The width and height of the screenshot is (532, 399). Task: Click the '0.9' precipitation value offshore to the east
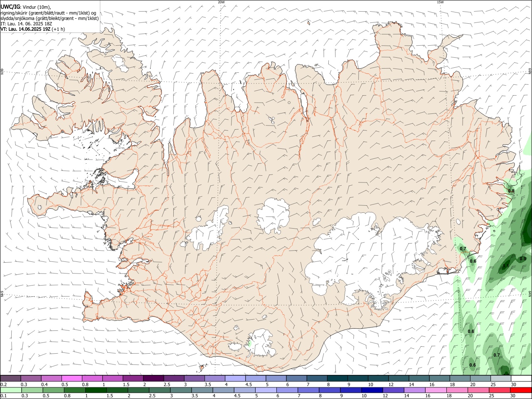point(523,259)
